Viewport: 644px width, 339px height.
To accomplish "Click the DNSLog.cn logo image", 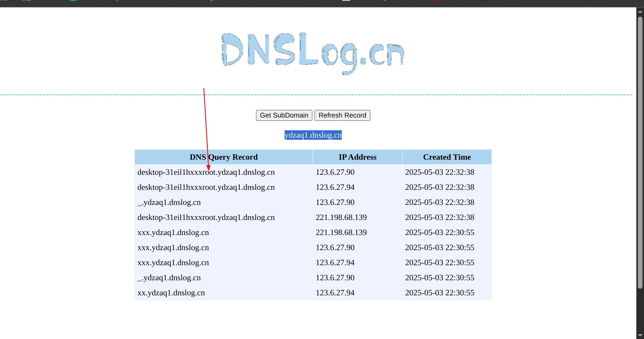I will 313,53.
